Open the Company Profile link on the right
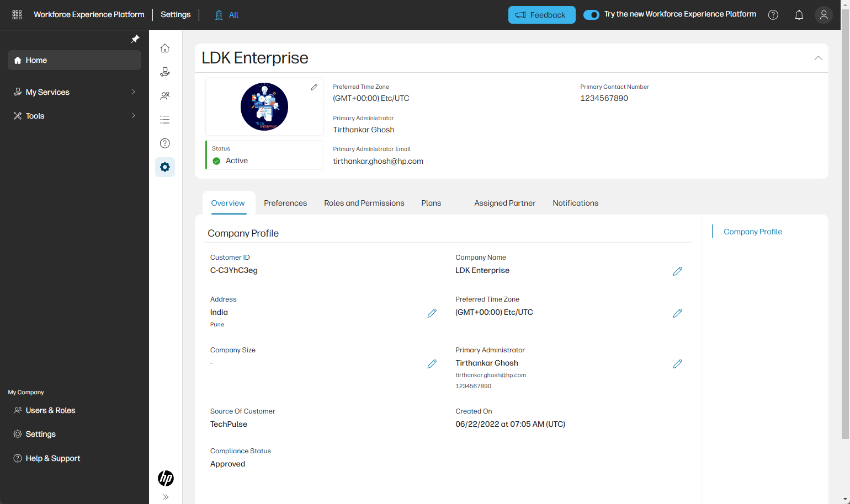 (753, 232)
